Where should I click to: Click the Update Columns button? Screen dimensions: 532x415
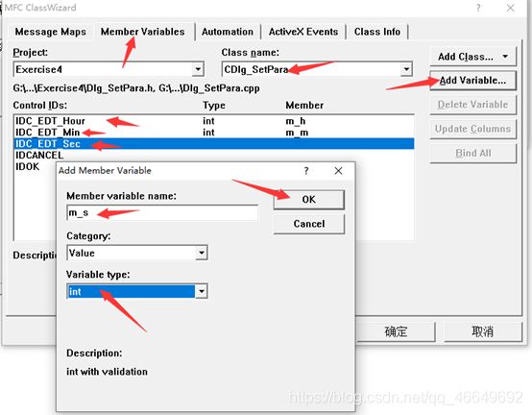pos(472,129)
